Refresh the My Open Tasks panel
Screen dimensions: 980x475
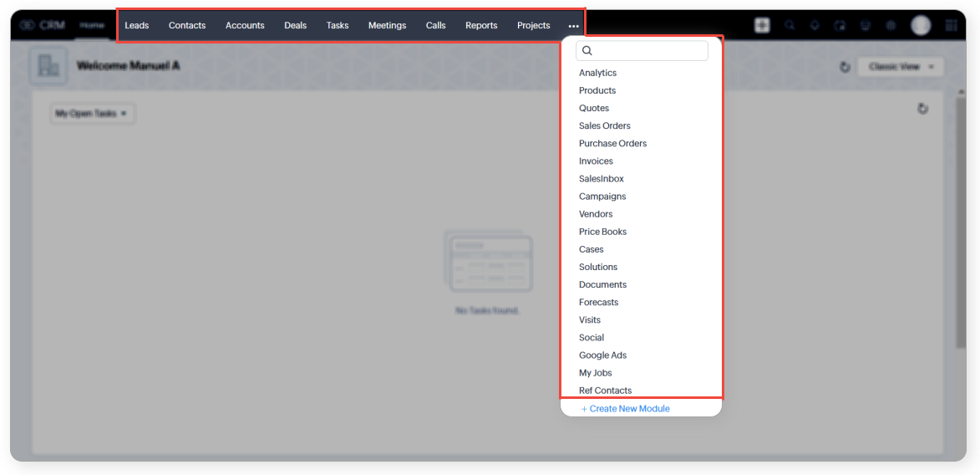pos(922,109)
